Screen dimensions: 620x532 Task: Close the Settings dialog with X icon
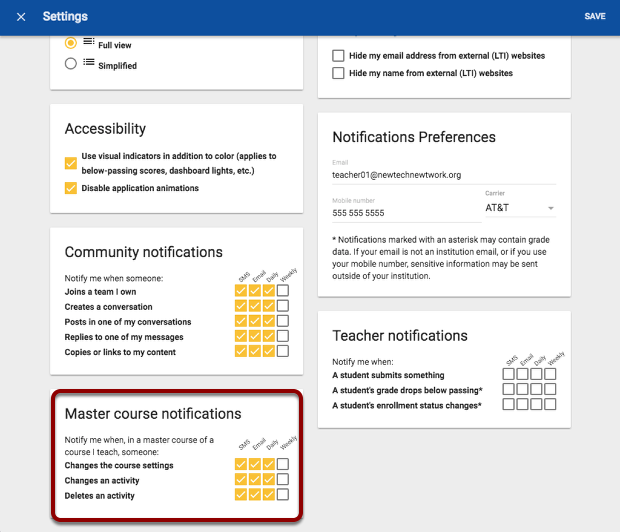[21, 17]
